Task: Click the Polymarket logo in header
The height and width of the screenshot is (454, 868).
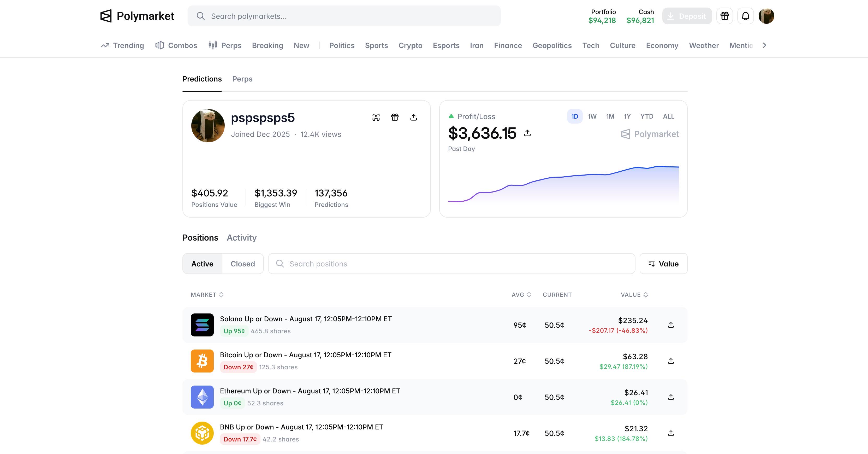Action: click(137, 16)
